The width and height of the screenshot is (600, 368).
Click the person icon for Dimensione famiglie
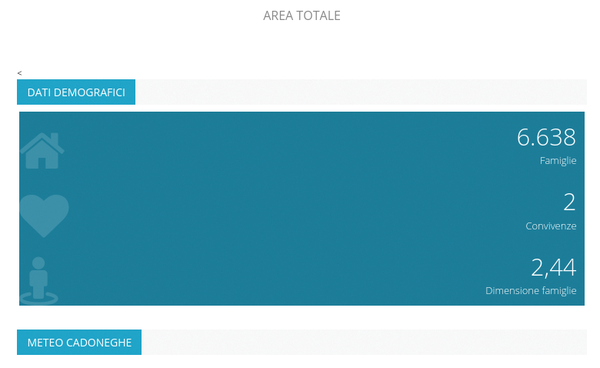(x=39, y=280)
